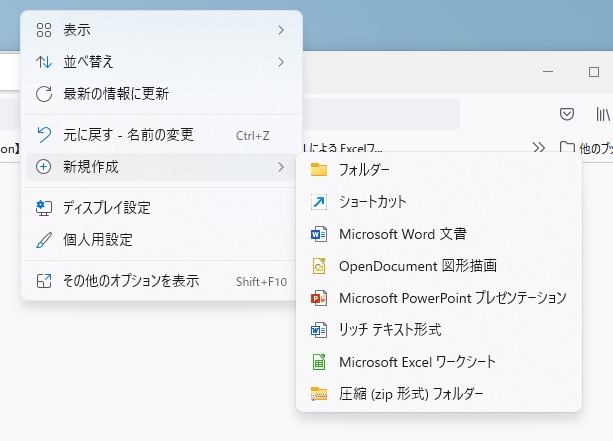Click the sort arrows icon beside 並べ替え

click(x=44, y=62)
